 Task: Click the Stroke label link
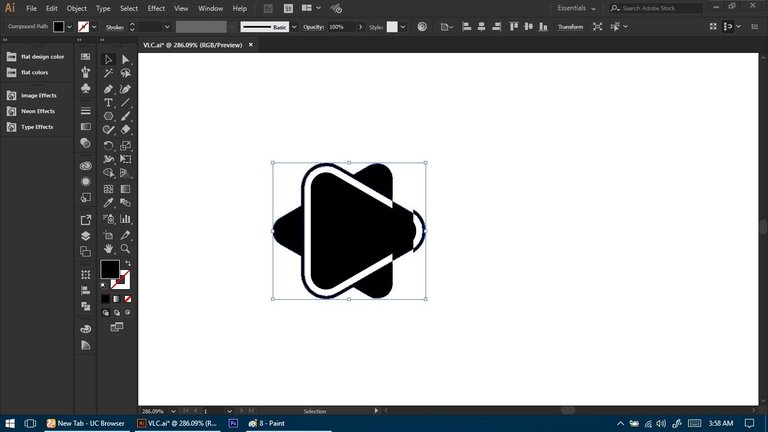115,27
